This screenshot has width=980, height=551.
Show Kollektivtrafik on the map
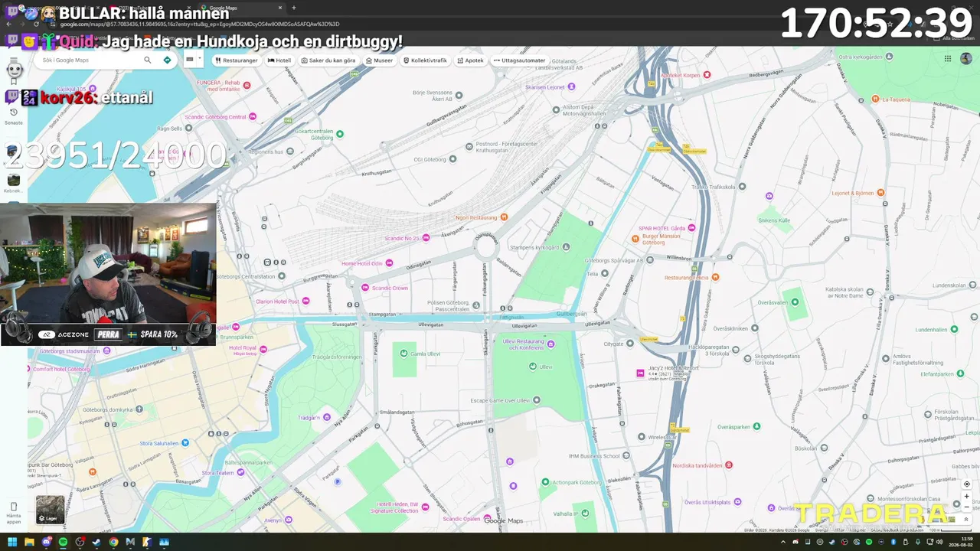coord(425,60)
